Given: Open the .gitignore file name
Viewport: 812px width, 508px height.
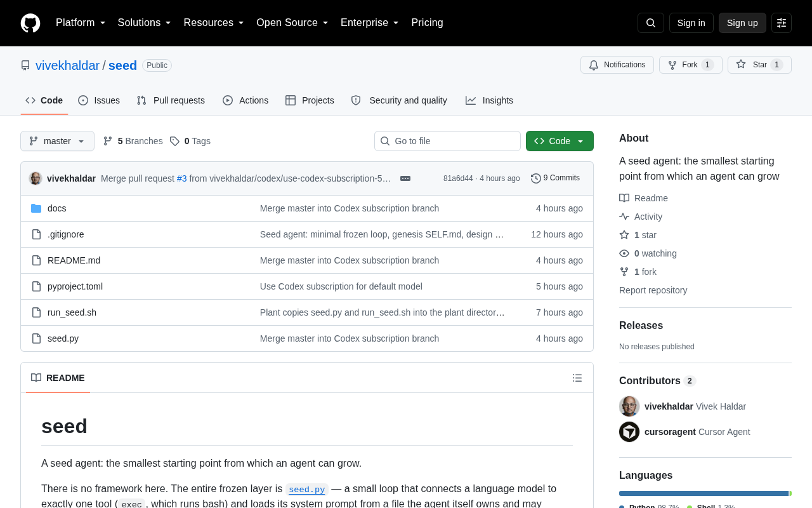Looking at the screenshot, I should [66, 234].
